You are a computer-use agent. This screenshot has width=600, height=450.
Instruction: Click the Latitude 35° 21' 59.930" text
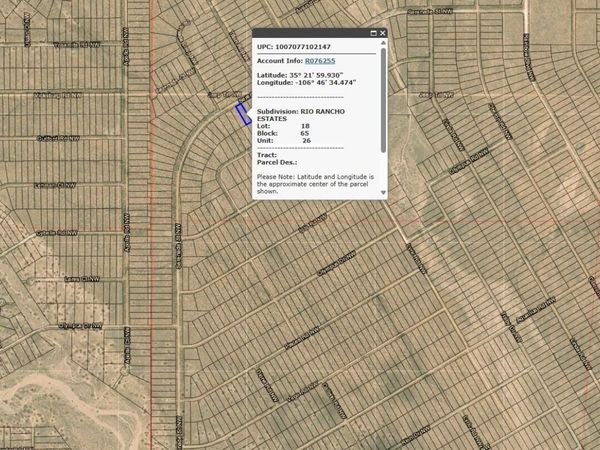point(300,75)
